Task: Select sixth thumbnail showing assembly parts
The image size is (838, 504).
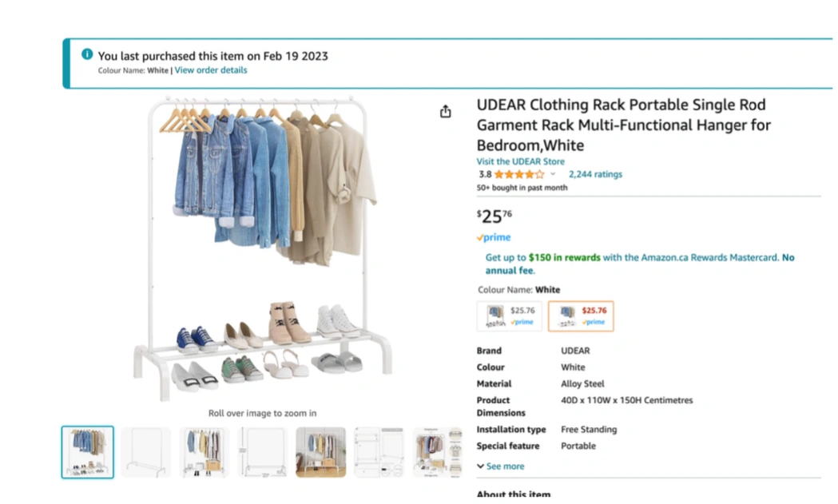Action: (379, 451)
